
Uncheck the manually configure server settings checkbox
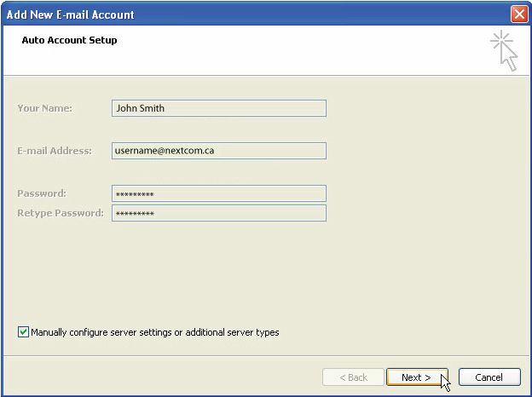point(23,332)
